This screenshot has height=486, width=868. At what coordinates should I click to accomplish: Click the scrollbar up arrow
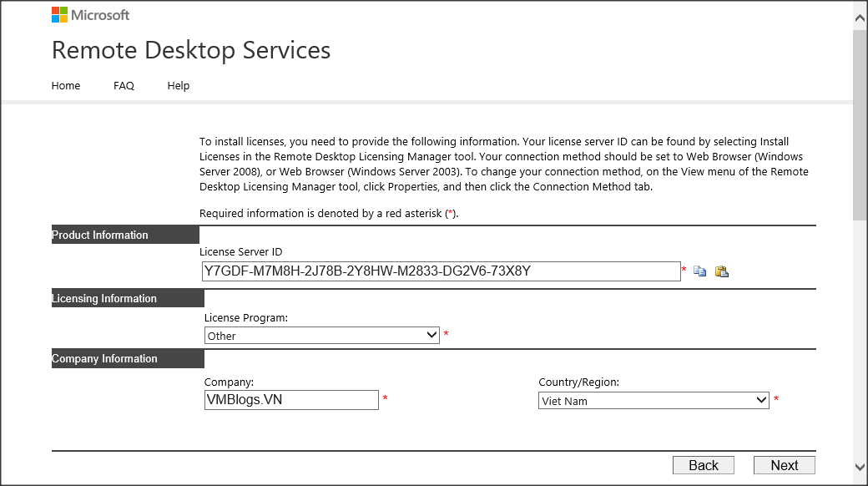click(x=860, y=16)
